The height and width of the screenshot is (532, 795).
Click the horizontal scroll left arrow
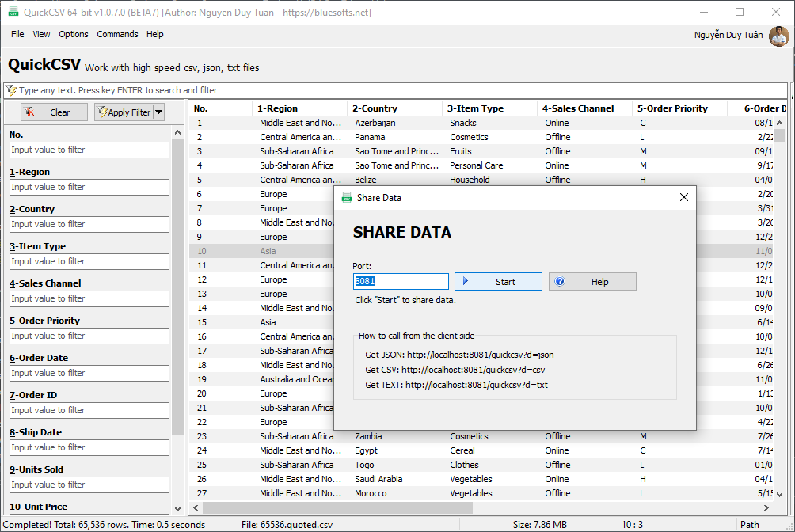[196, 507]
